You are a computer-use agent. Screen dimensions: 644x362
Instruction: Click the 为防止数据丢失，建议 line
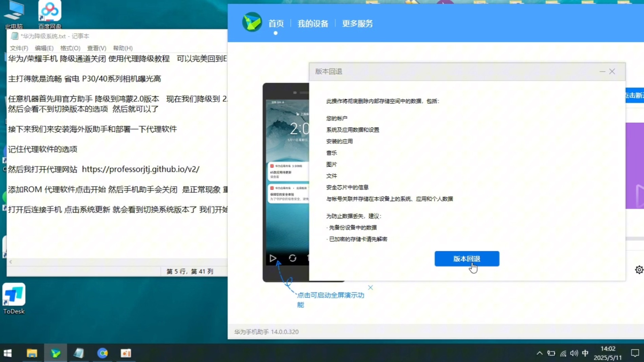[354, 216]
